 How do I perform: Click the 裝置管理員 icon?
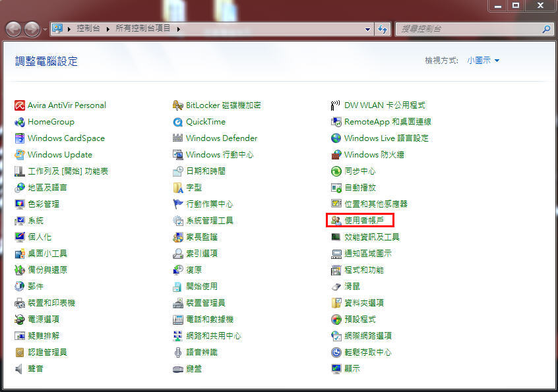[177, 303]
